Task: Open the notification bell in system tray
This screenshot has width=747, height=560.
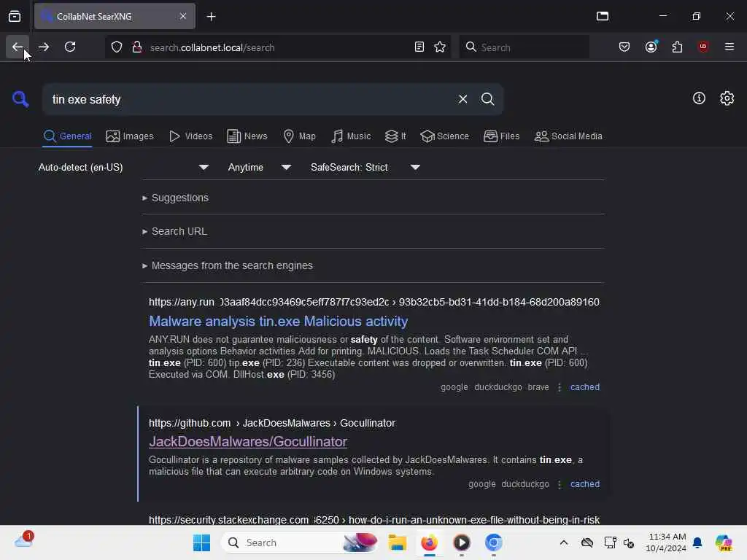Action: [697, 542]
